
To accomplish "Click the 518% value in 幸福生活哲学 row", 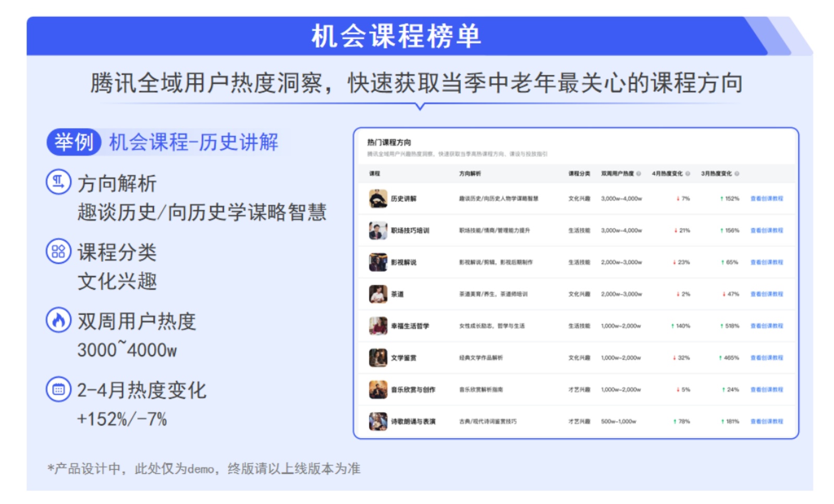I will [x=730, y=326].
